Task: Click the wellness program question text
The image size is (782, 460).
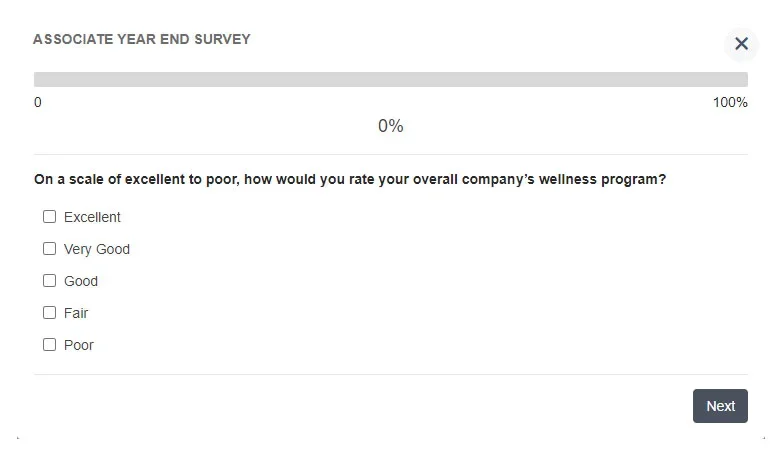Action: coord(350,180)
